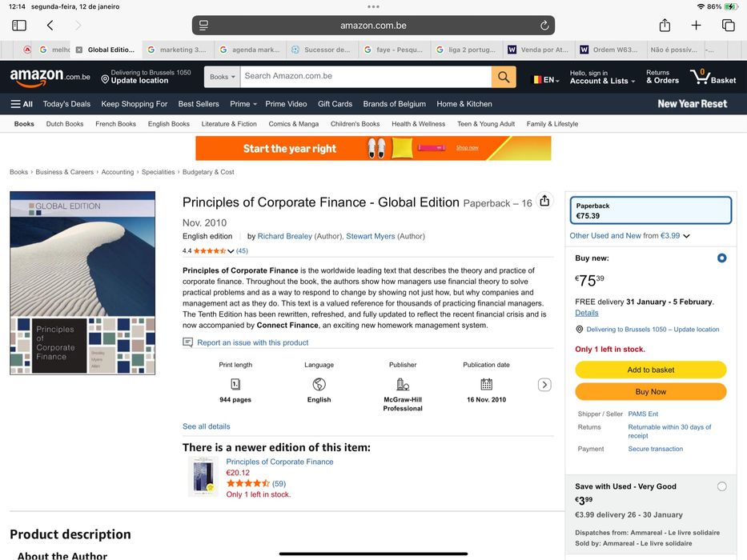Select the Paperback €75.39 format box

(651, 210)
